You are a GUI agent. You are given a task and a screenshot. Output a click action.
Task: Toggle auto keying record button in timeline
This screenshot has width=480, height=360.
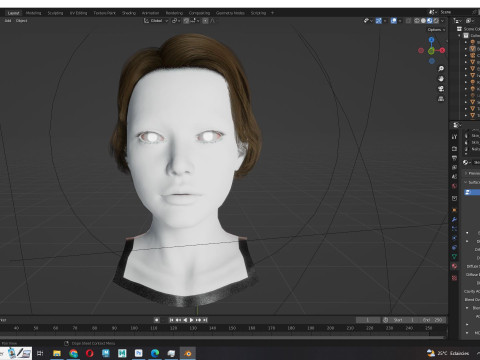[156, 320]
